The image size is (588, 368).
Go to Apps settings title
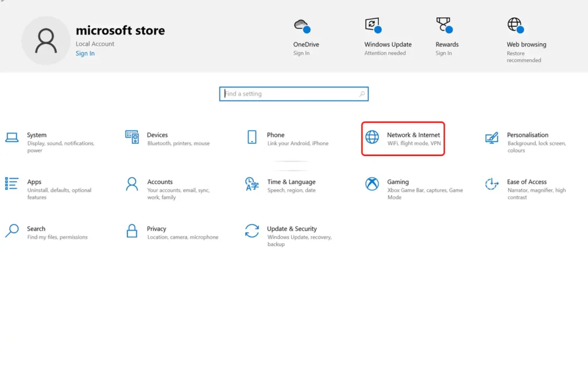(34, 182)
